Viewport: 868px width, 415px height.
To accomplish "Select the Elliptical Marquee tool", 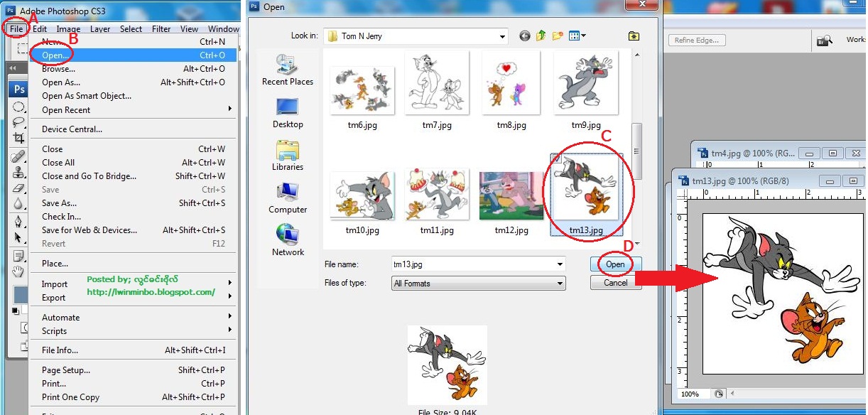I will pyautogui.click(x=18, y=107).
